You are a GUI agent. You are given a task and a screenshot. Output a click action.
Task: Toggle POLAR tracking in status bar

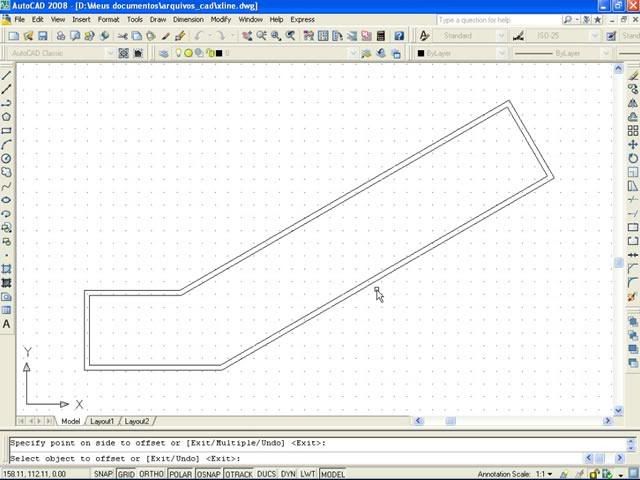click(x=180, y=474)
